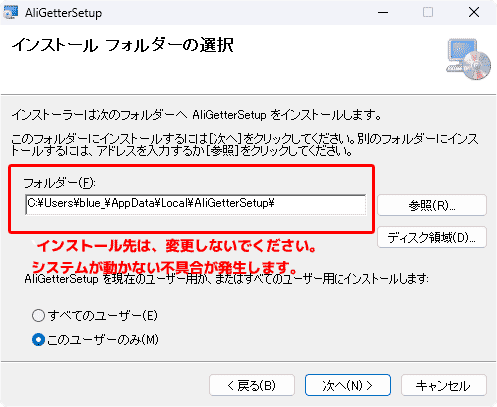Proceed with the 次へ(N) button

[x=348, y=385]
